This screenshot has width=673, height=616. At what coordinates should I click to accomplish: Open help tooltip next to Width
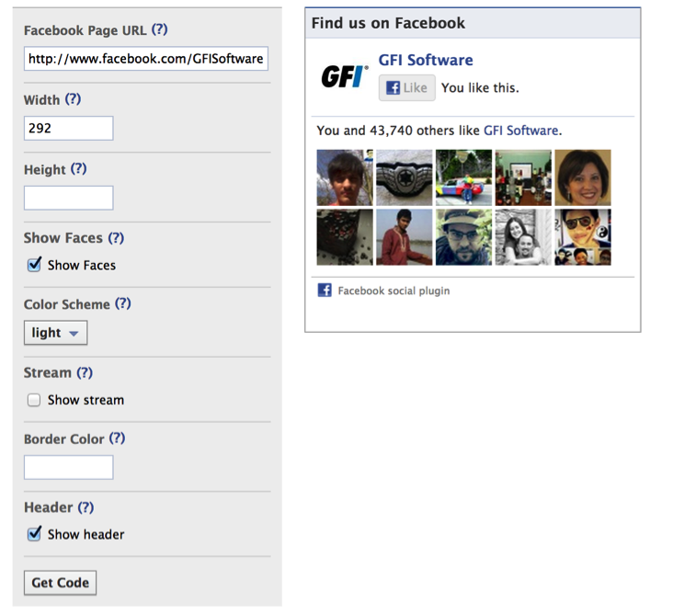coord(73,99)
